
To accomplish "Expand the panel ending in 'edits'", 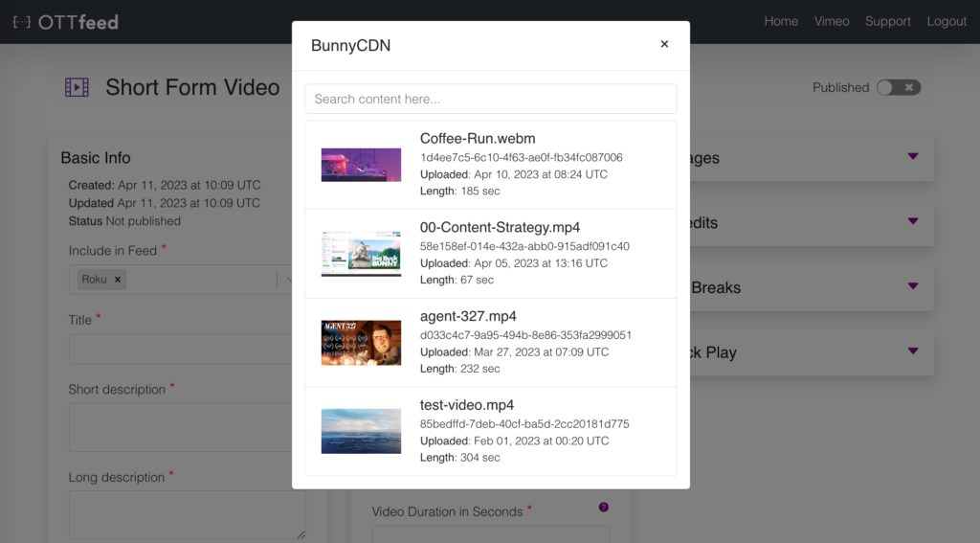I will pos(913,221).
